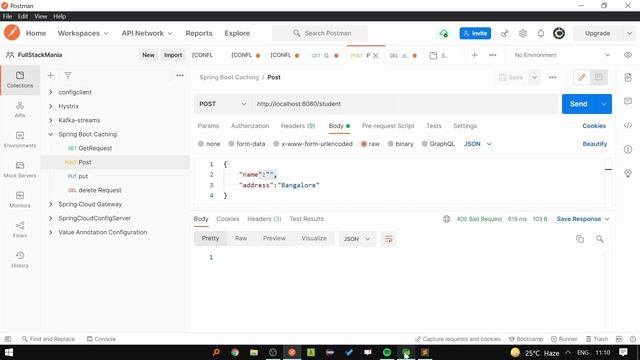Open the History sidebar panel
The width and height of the screenshot is (640, 360).
(20, 259)
